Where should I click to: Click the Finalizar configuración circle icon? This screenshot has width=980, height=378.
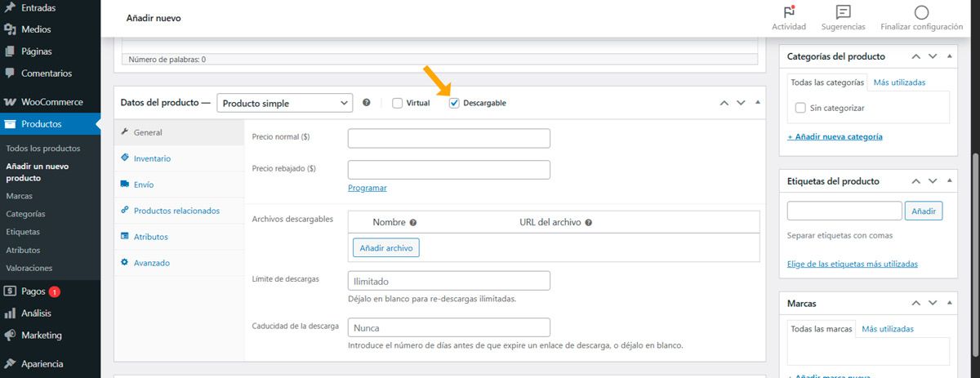pyautogui.click(x=921, y=11)
